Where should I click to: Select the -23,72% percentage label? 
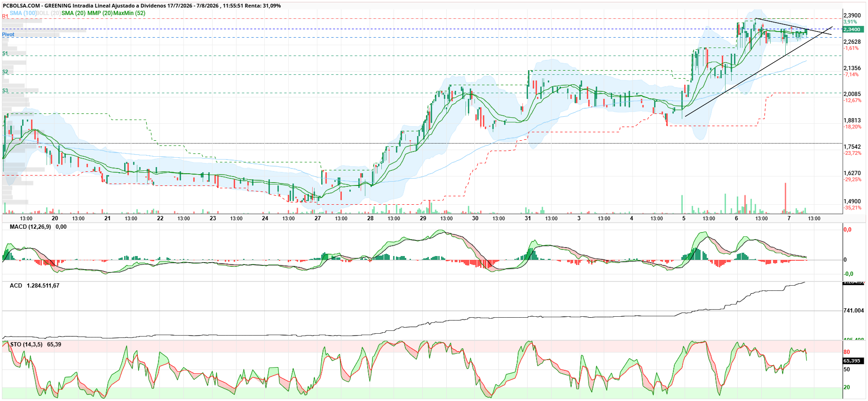click(x=852, y=153)
